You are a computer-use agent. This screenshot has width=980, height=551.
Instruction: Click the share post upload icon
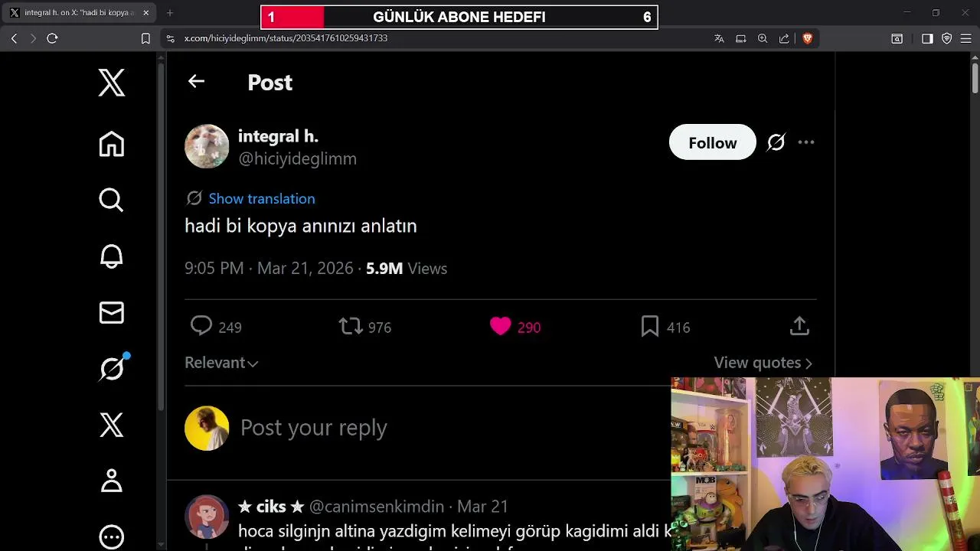(x=799, y=327)
